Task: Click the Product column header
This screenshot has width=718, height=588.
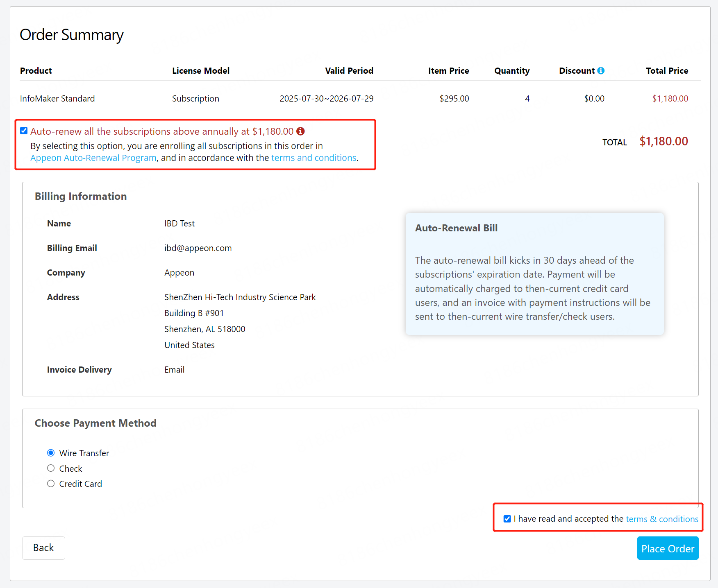Action: tap(36, 71)
